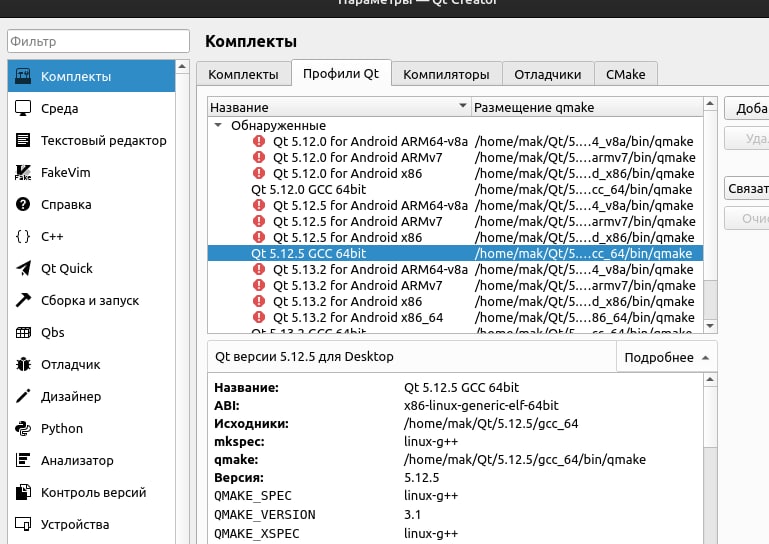Click error icon beside Qt 5.12.5 Android ARM64-v8a
Screen dimensions: 769x544
click(x=259, y=206)
